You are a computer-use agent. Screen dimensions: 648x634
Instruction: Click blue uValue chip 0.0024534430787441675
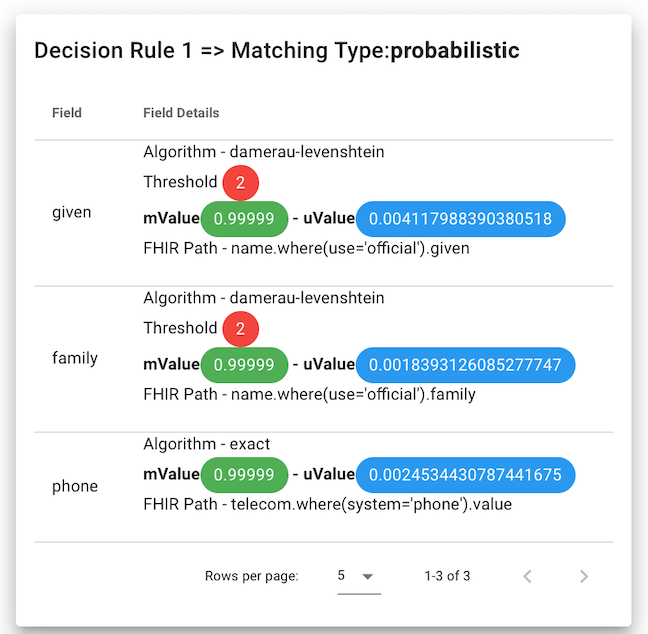(x=465, y=474)
